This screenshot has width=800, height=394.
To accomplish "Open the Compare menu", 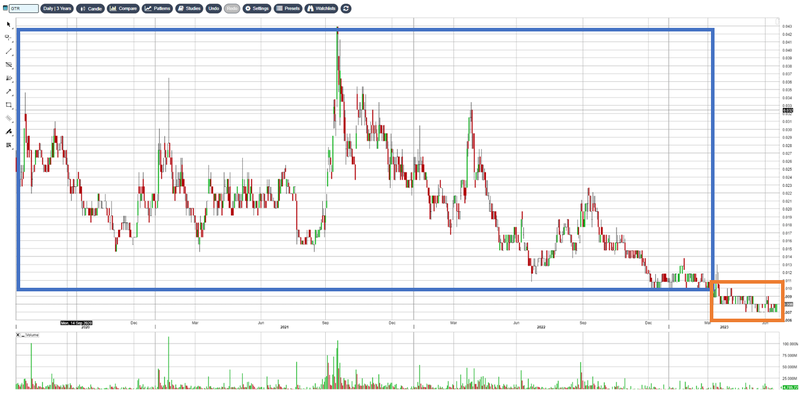I will click(x=123, y=9).
